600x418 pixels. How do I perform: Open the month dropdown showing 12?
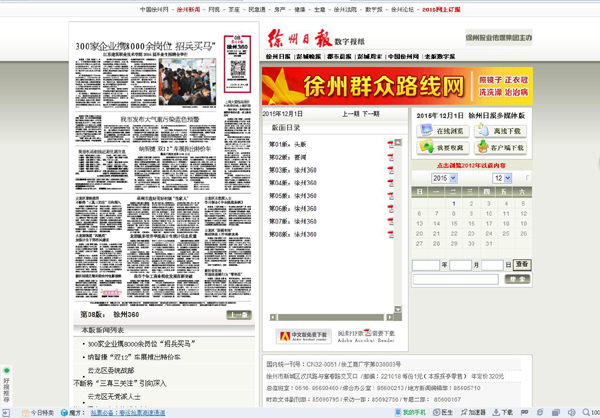(503, 177)
